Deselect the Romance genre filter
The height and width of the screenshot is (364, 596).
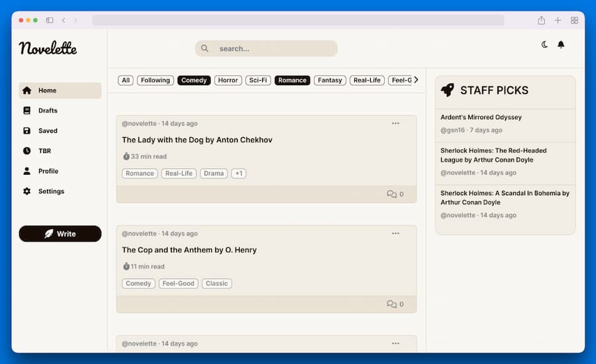click(292, 80)
